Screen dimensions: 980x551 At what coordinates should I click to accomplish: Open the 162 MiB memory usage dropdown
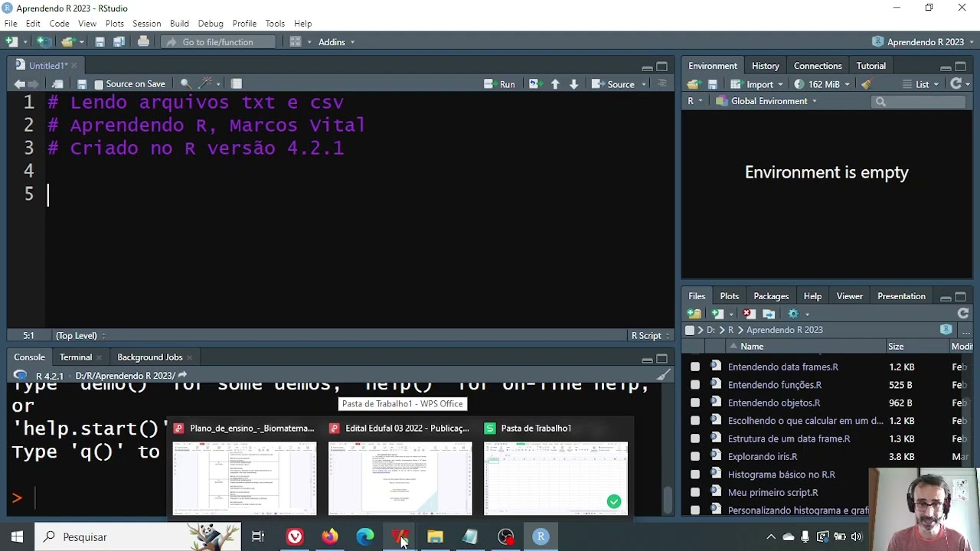(x=822, y=84)
